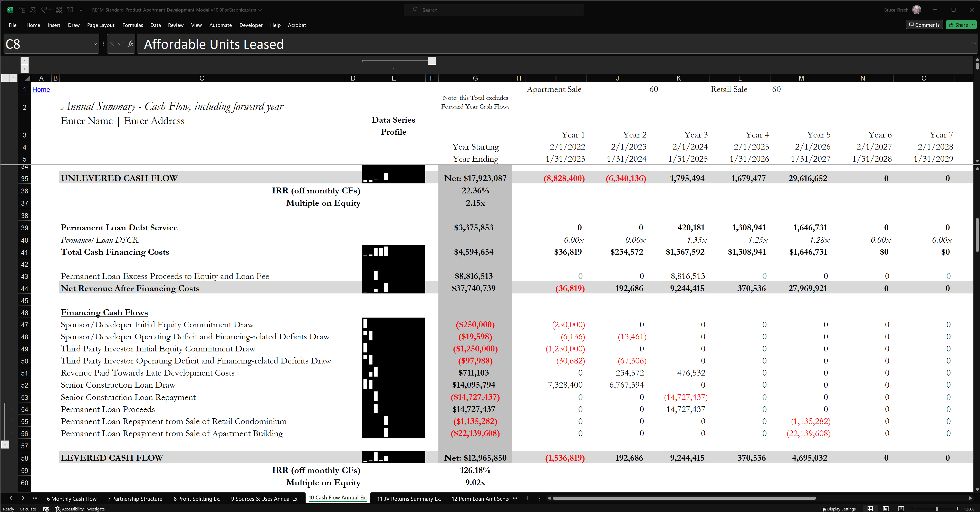Screen dimensions: 980x512
Task: Select cell with Net: $17,923,087
Action: click(475, 178)
